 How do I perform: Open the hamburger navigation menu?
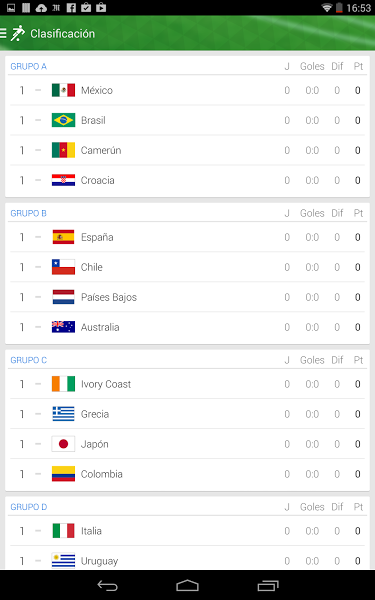coord(3,33)
